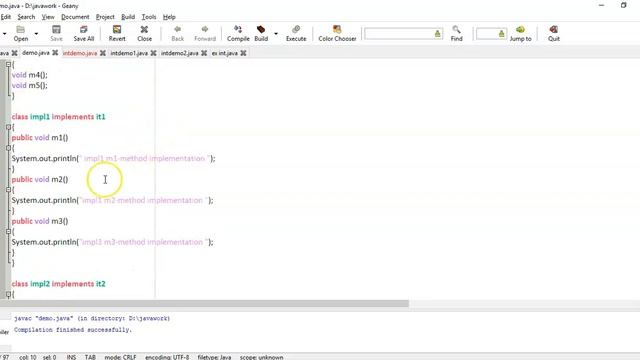Screen dimensions: 640x360
Task: Navigate Forward with the toolbar arrow
Action: tap(205, 33)
